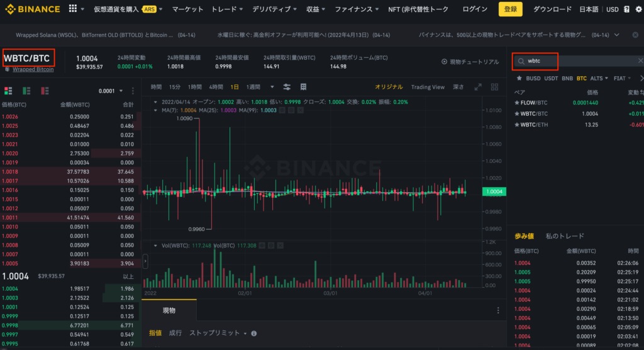The height and width of the screenshot is (350, 644).
Task: Close the announcement bar
Action: click(x=635, y=35)
